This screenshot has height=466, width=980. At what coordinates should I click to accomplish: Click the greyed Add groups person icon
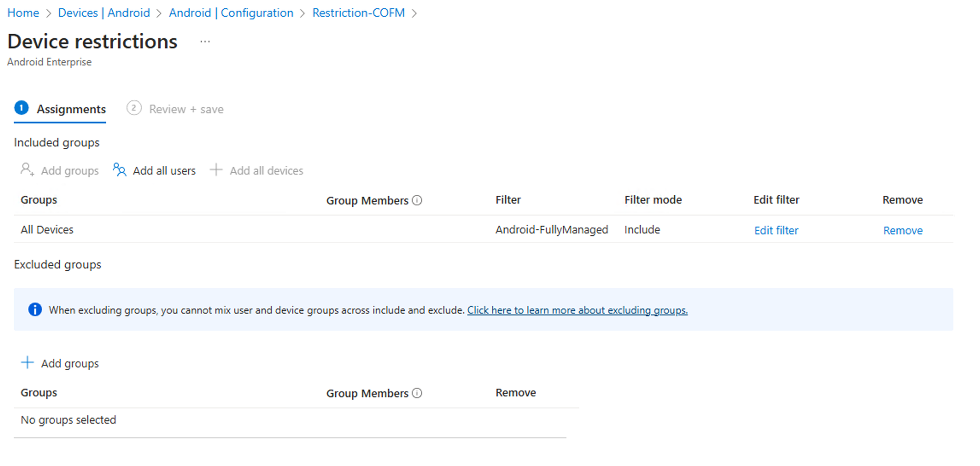pyautogui.click(x=27, y=170)
